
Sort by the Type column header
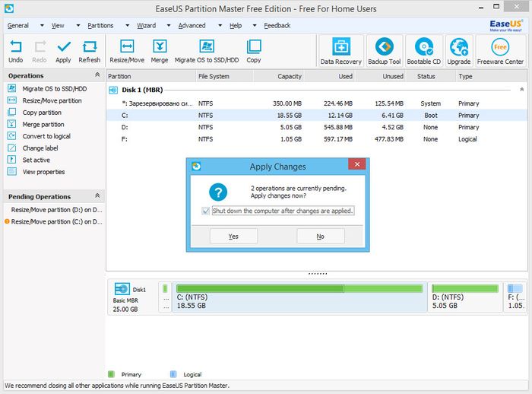tap(491, 76)
